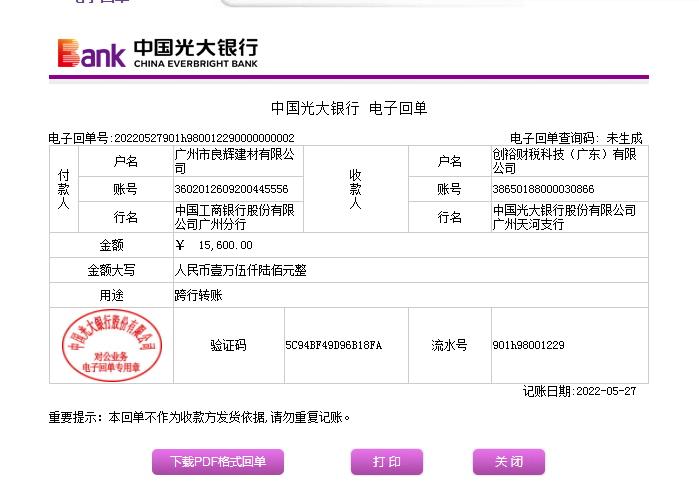Viewport: 699px width, 498px height.
Task: Select payer account 3602012609200445556
Action: (x=231, y=189)
